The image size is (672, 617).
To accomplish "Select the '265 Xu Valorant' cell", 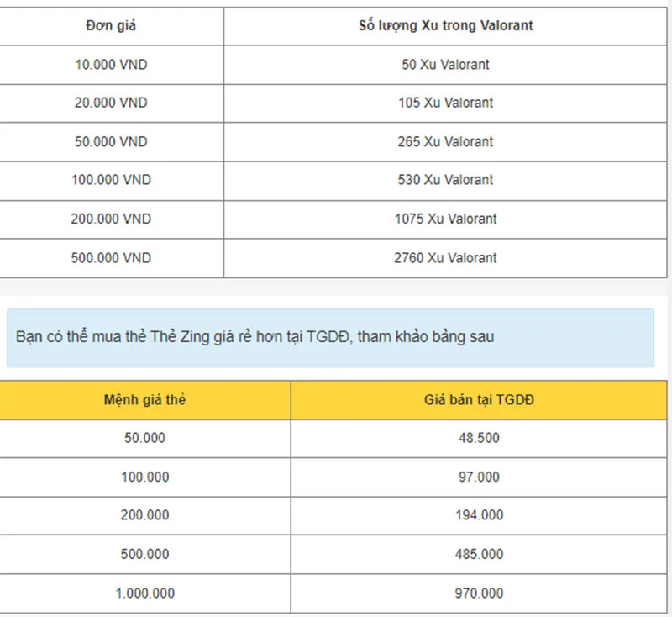I will tap(445, 142).
